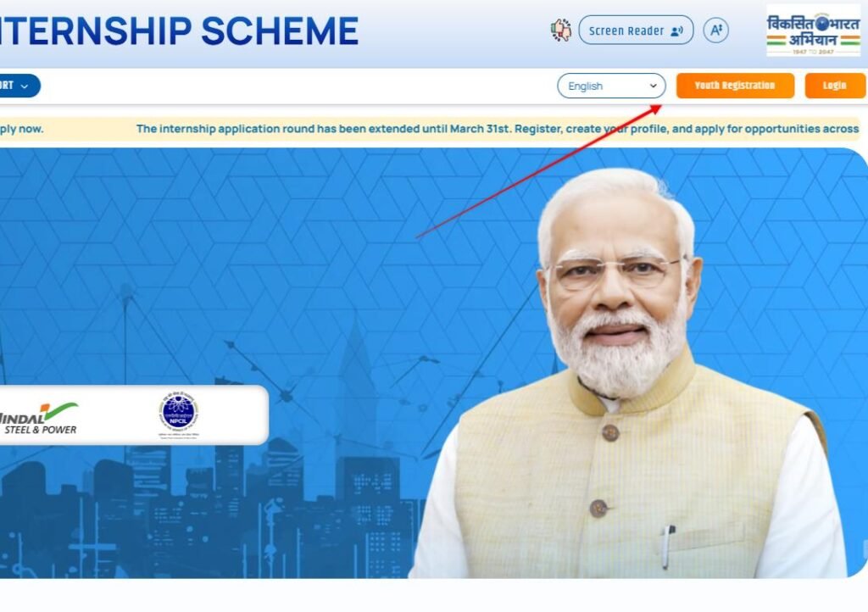Screen dimensions: 868x612
Task: Click the word English in the language selector
Action: coord(585,86)
